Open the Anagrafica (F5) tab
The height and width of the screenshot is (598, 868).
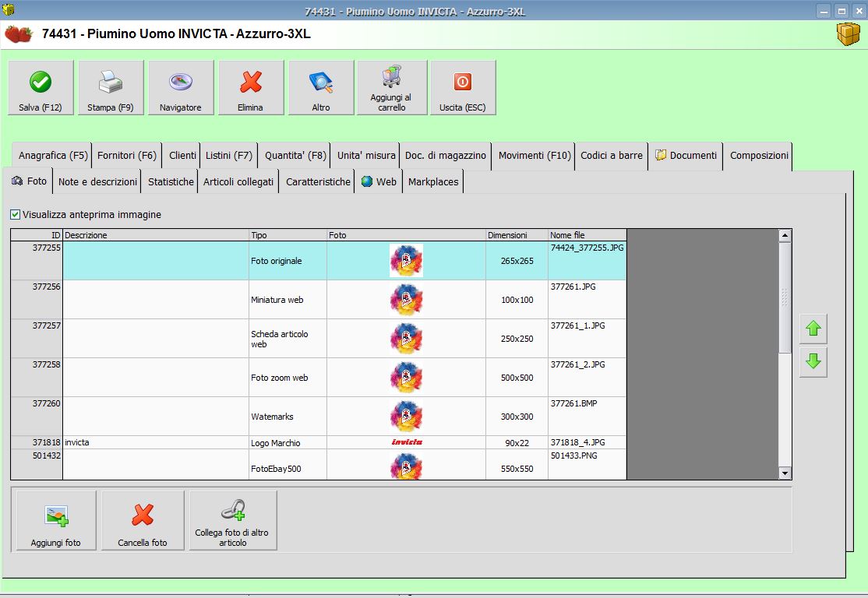[x=52, y=156]
